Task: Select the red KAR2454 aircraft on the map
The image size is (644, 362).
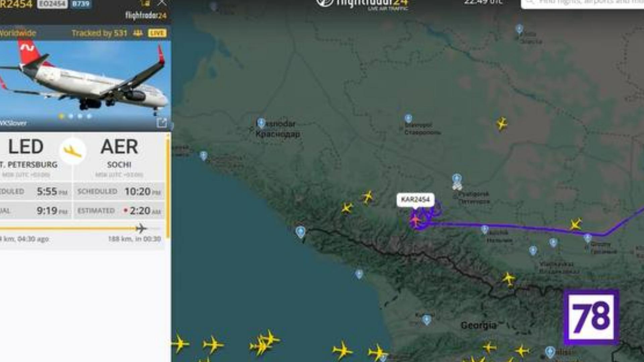Action: pyautogui.click(x=415, y=220)
